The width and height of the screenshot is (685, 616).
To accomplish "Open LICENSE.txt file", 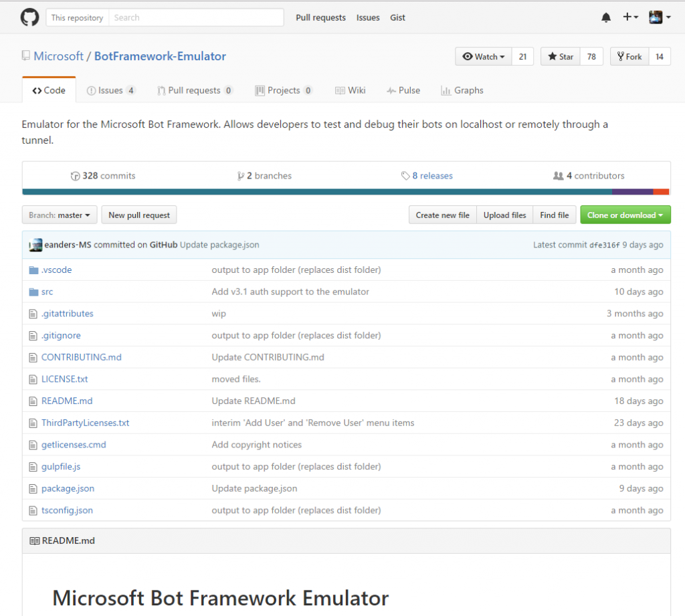I will tap(65, 379).
